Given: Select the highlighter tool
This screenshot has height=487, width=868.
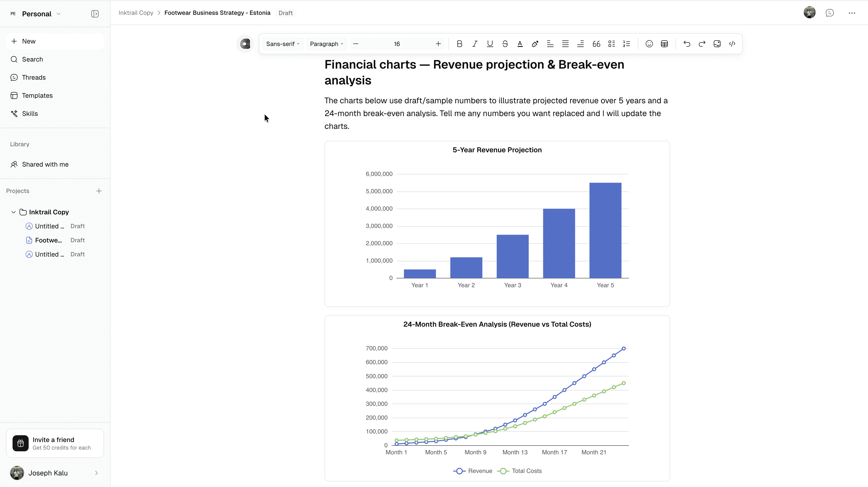Looking at the screenshot, I should [535, 44].
